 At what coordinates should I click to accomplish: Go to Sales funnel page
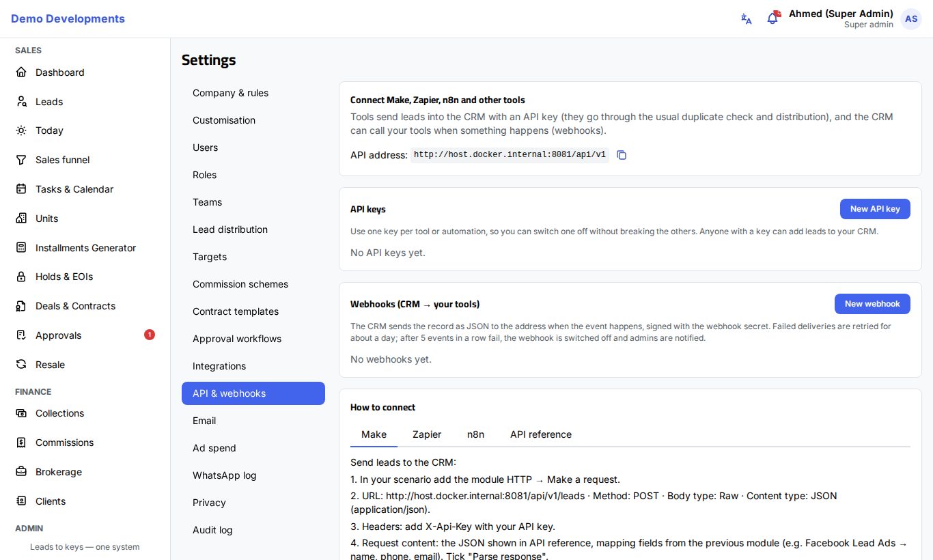pos(85,160)
